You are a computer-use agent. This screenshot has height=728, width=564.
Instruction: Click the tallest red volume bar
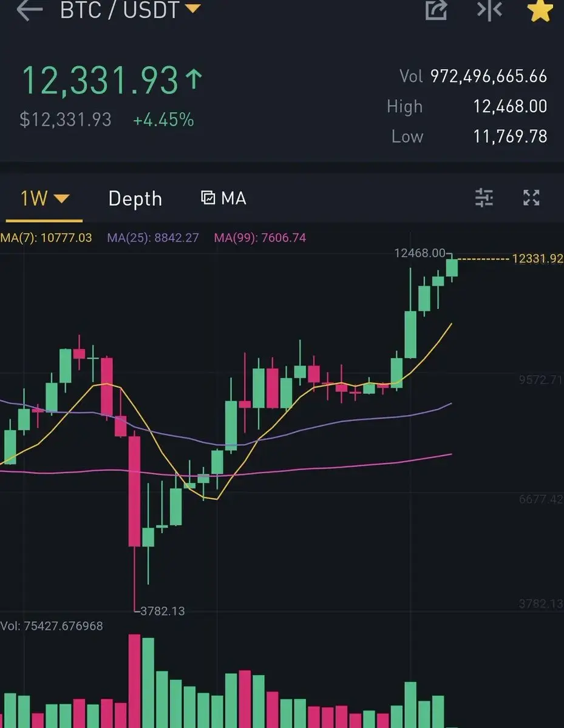tap(134, 681)
